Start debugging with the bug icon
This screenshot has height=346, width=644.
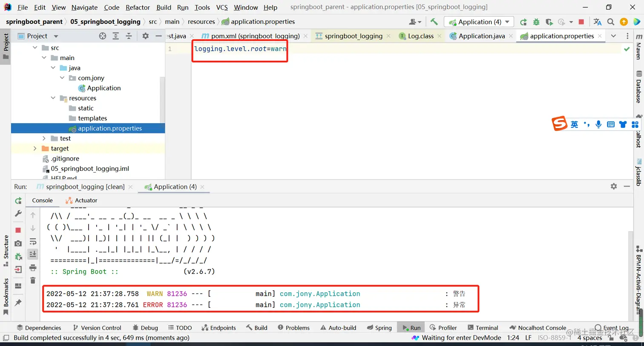(536, 22)
